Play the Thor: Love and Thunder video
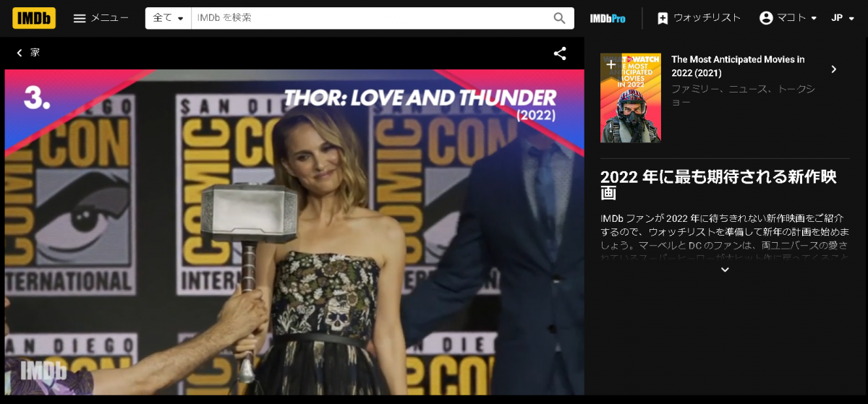This screenshot has height=404, width=868. (294, 232)
